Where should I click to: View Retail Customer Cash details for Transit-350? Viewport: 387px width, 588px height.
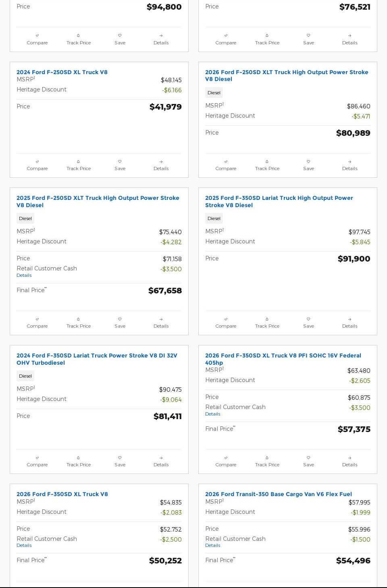coord(213,545)
